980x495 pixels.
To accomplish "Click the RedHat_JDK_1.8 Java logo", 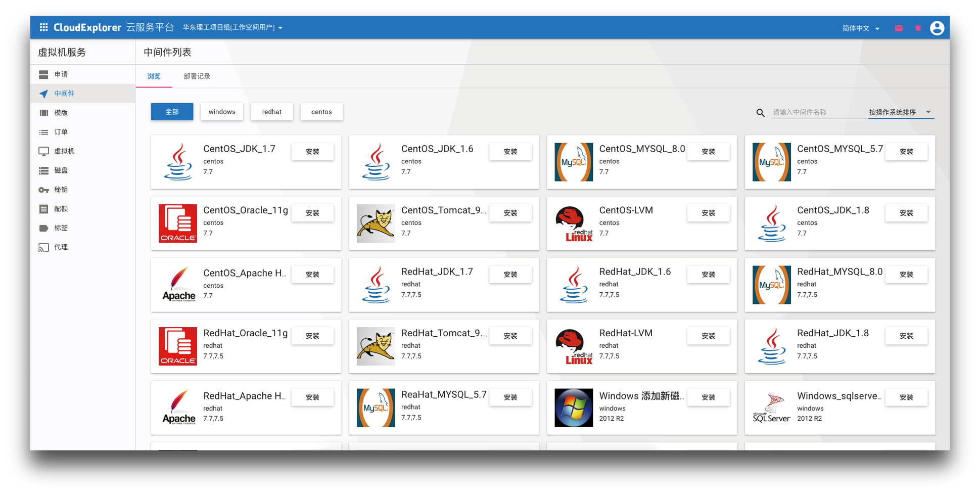I will [x=772, y=346].
